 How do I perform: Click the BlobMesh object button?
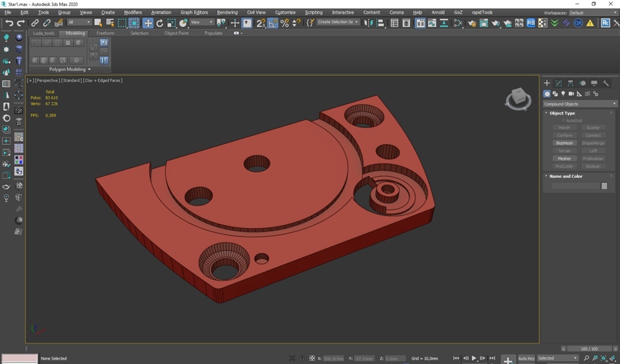(x=564, y=143)
